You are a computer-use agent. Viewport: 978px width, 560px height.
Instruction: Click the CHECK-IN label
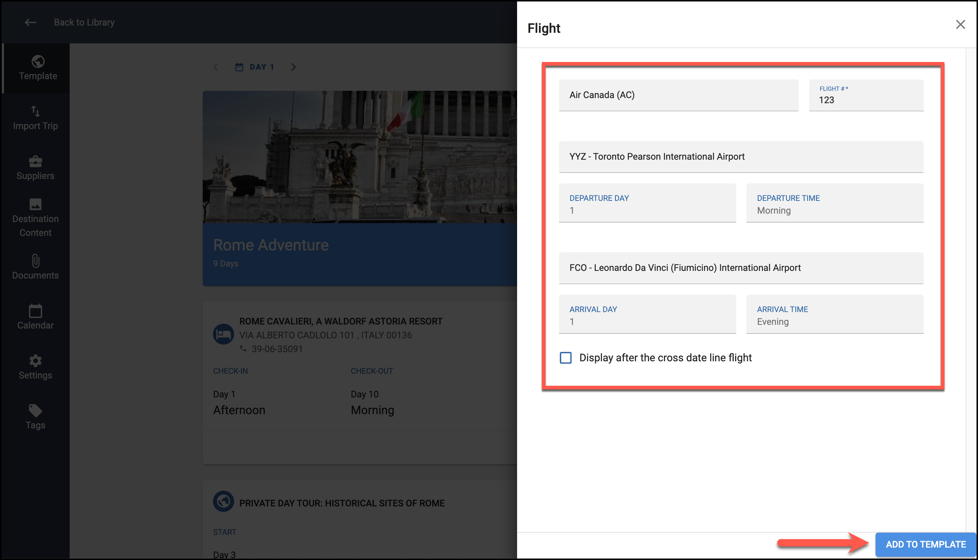tap(230, 371)
